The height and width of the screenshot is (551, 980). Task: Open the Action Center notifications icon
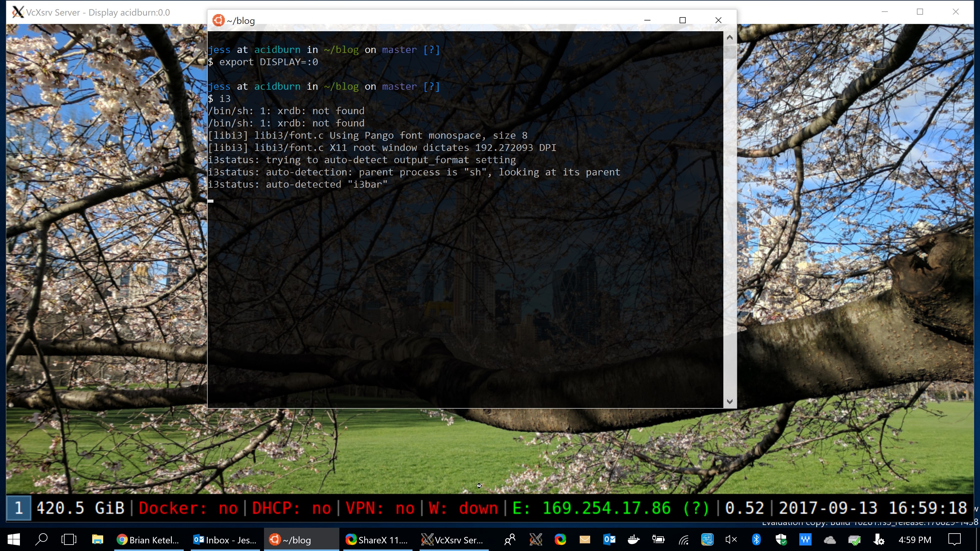955,539
